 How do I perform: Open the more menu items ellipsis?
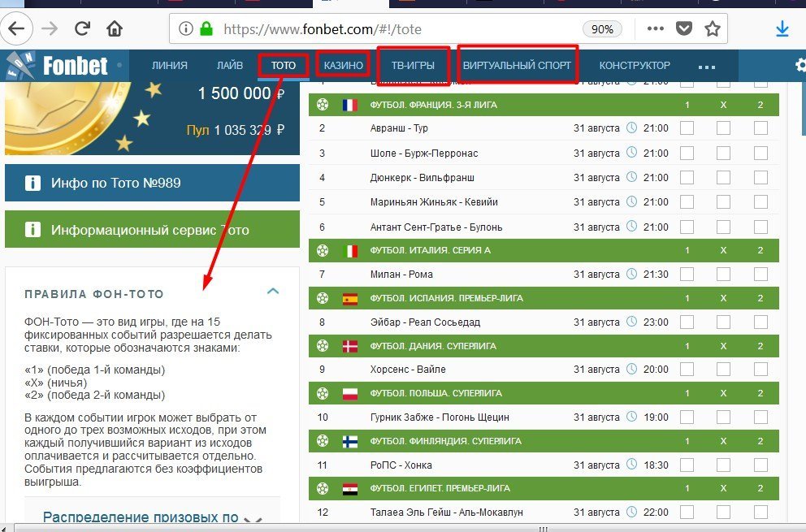706,66
